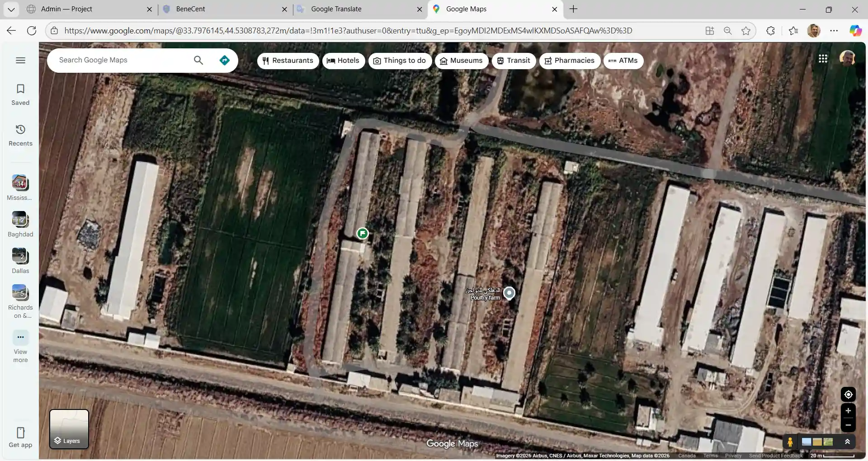The width and height of the screenshot is (868, 461).
Task: Toggle the Layers map view
Action: click(69, 429)
